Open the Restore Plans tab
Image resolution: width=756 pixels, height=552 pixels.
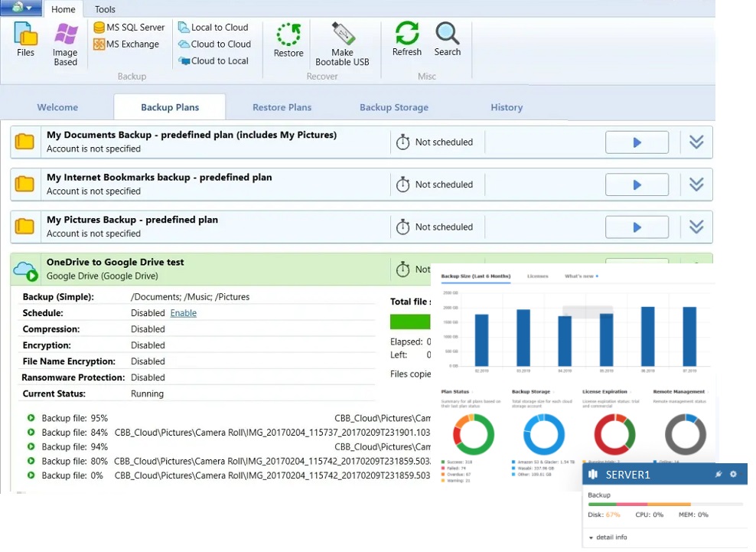(x=282, y=107)
